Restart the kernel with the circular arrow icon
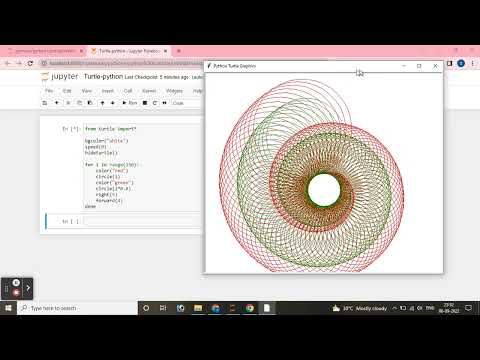The width and height of the screenshot is (480, 360). click(x=155, y=103)
